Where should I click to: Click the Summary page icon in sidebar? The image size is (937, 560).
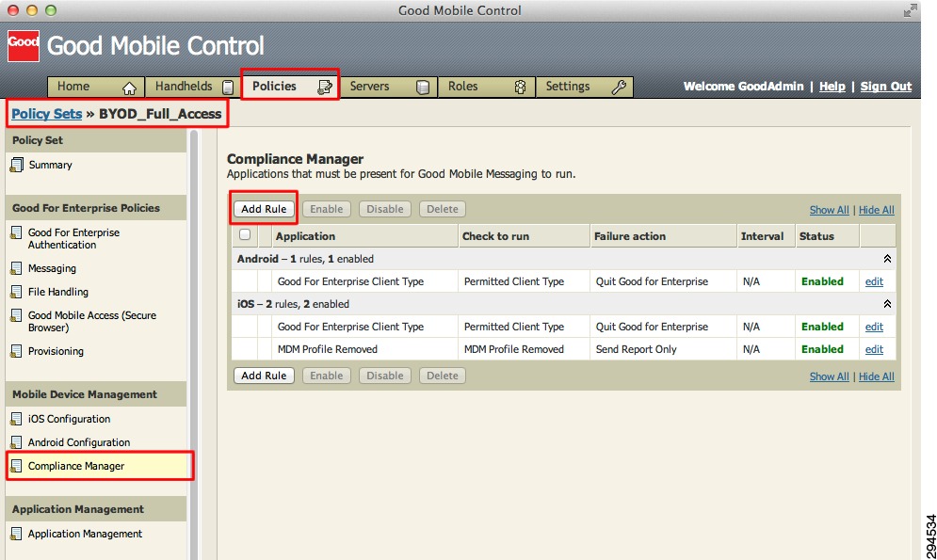pos(17,165)
